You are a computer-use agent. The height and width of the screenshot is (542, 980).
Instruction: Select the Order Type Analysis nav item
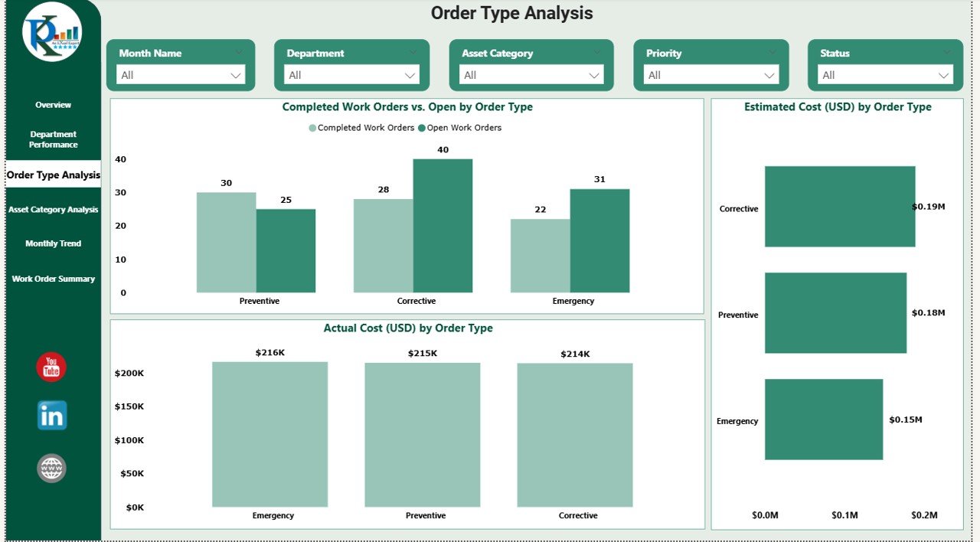(x=52, y=175)
